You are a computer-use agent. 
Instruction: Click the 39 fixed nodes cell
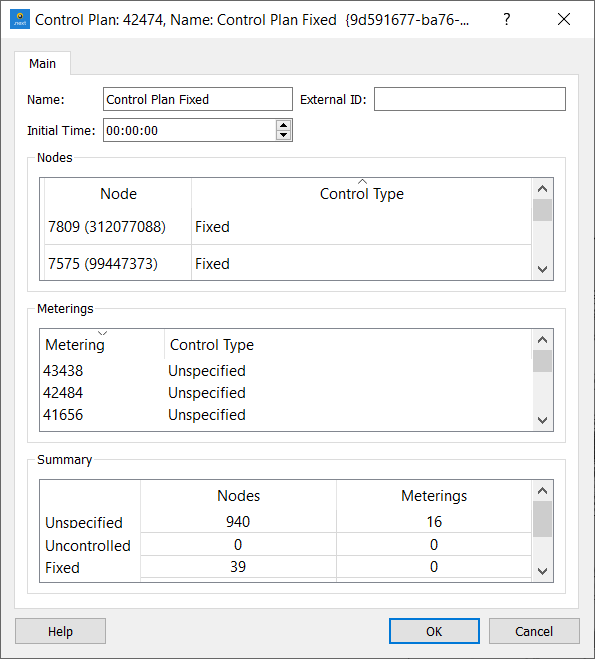(x=238, y=567)
